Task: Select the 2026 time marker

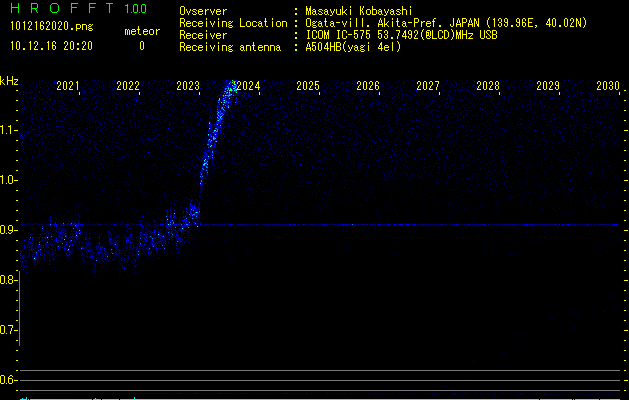Action: coord(368,87)
